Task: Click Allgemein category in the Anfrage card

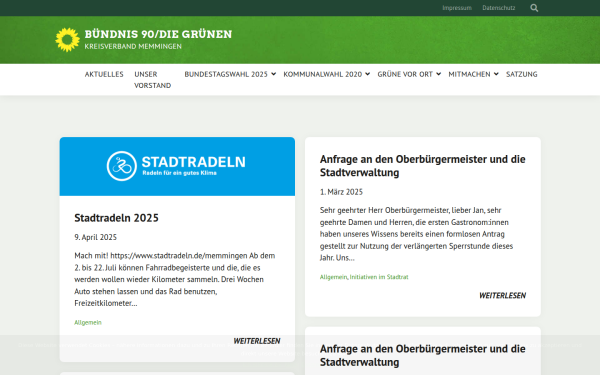Action: 333,277
